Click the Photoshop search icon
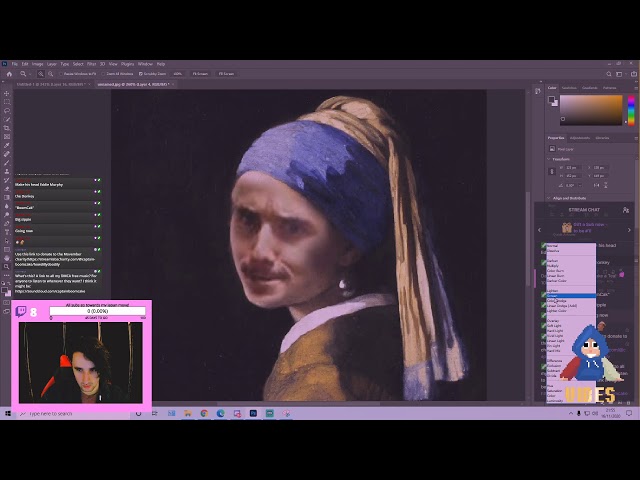Viewport: 640px width, 480px height. (609, 74)
